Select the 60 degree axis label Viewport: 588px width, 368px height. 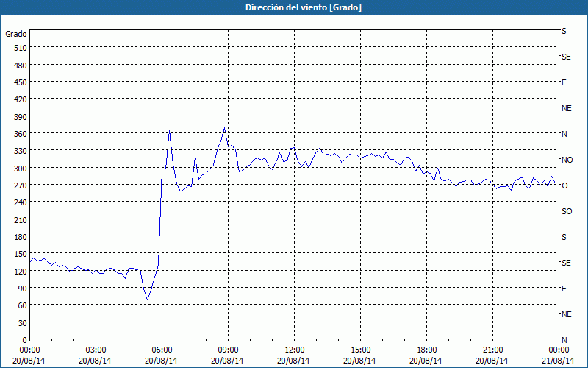coord(23,305)
